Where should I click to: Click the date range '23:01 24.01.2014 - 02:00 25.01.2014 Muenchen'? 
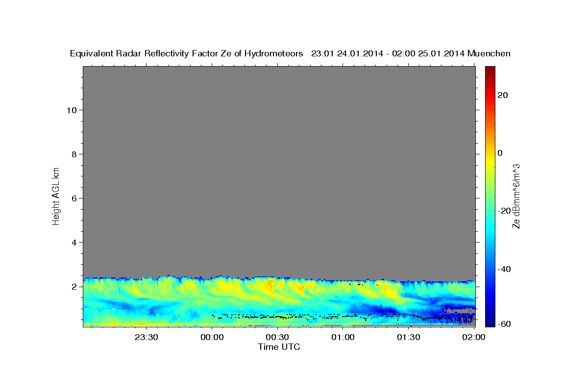pyautogui.click(x=411, y=53)
